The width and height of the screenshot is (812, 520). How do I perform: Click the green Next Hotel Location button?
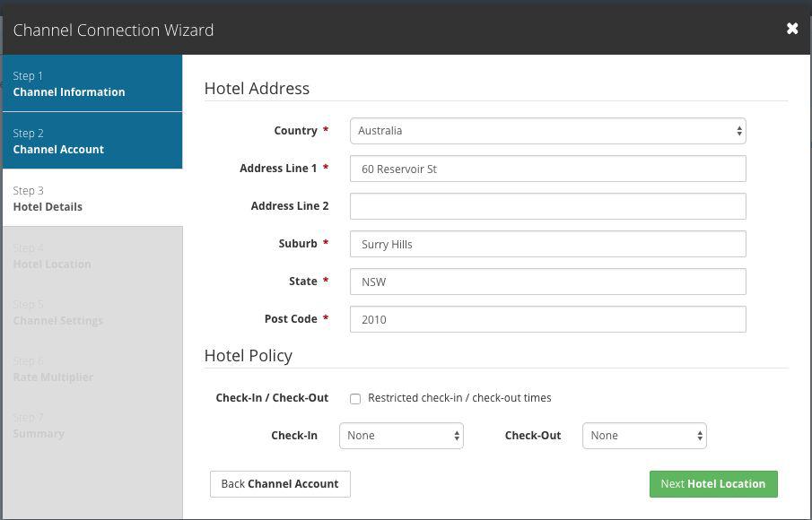coord(713,484)
